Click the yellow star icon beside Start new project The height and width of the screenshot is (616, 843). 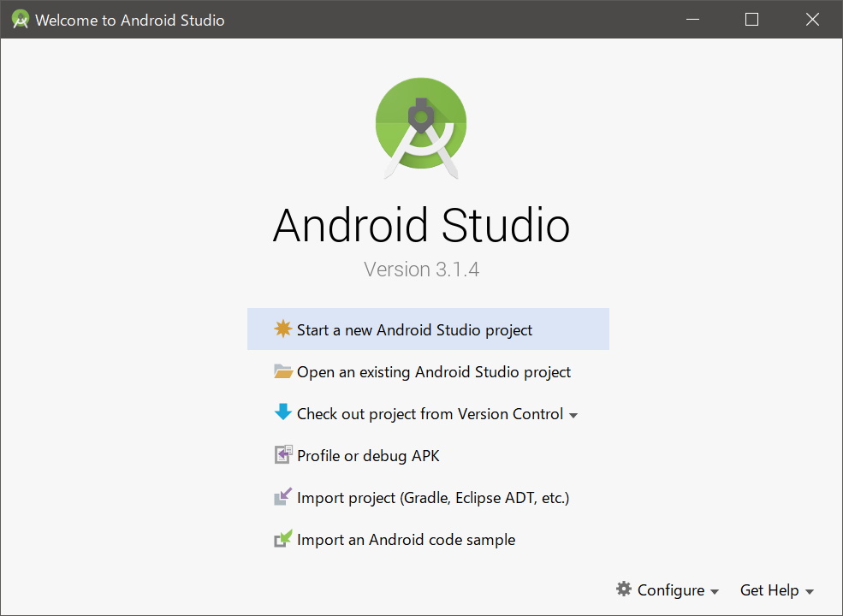283,329
